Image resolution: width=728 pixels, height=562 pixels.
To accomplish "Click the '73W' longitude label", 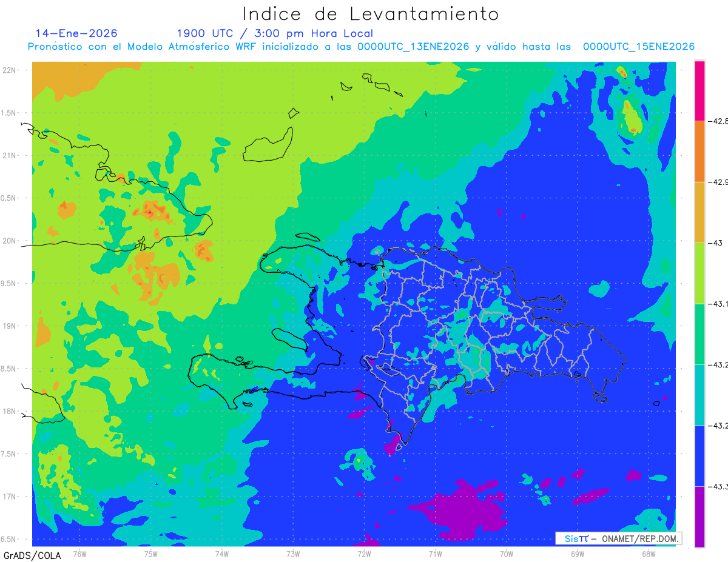I will 293,554.
